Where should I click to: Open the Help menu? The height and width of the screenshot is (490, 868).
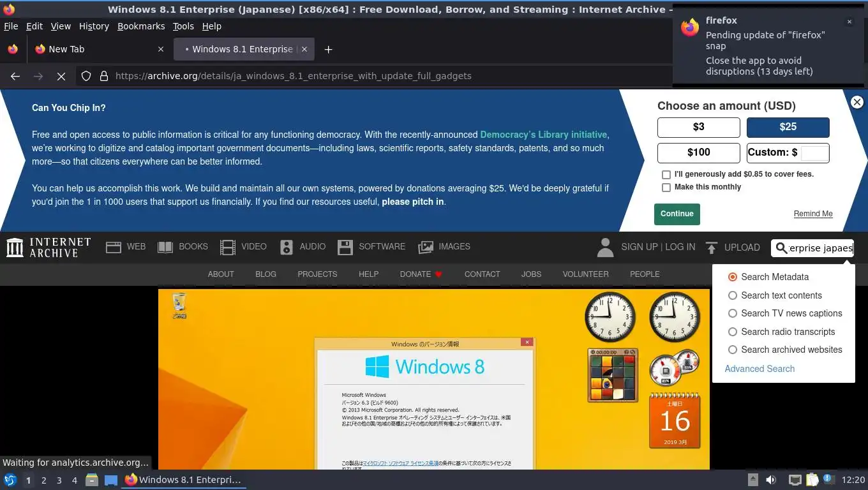(212, 26)
